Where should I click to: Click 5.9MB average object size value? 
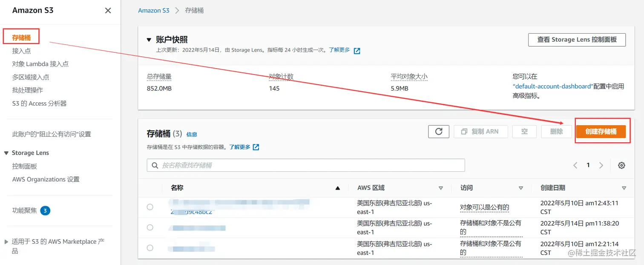tap(400, 89)
